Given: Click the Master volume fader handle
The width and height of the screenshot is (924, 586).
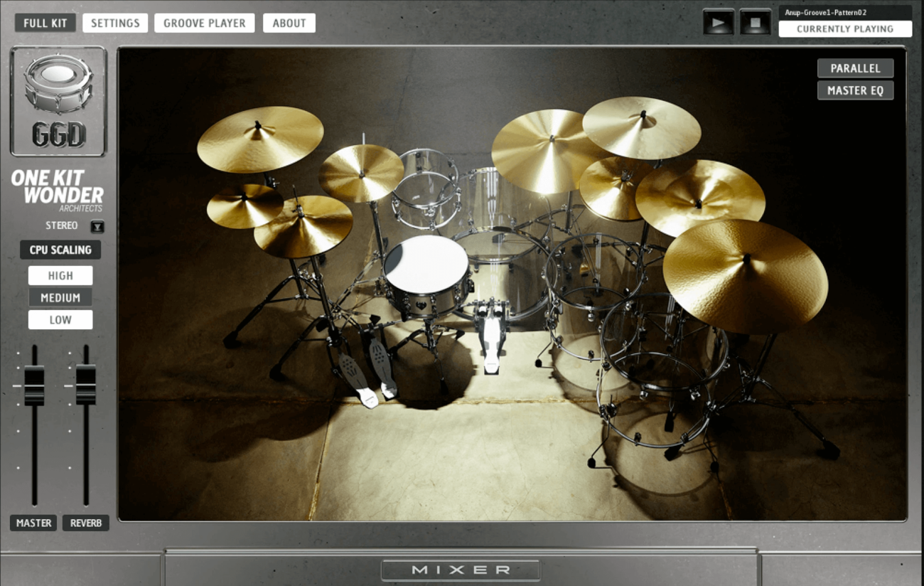Looking at the screenshot, I should tap(34, 385).
